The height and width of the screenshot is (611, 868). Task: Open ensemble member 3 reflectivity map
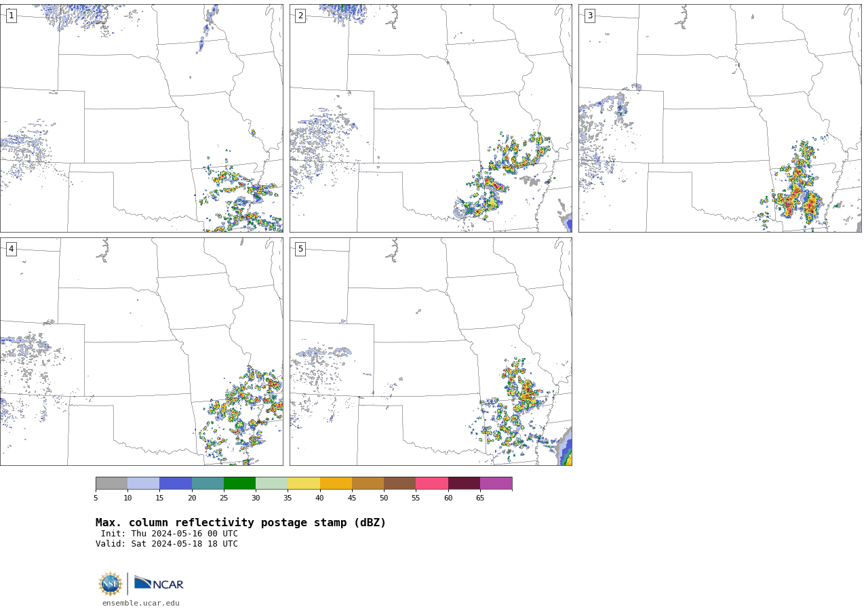(x=720, y=118)
